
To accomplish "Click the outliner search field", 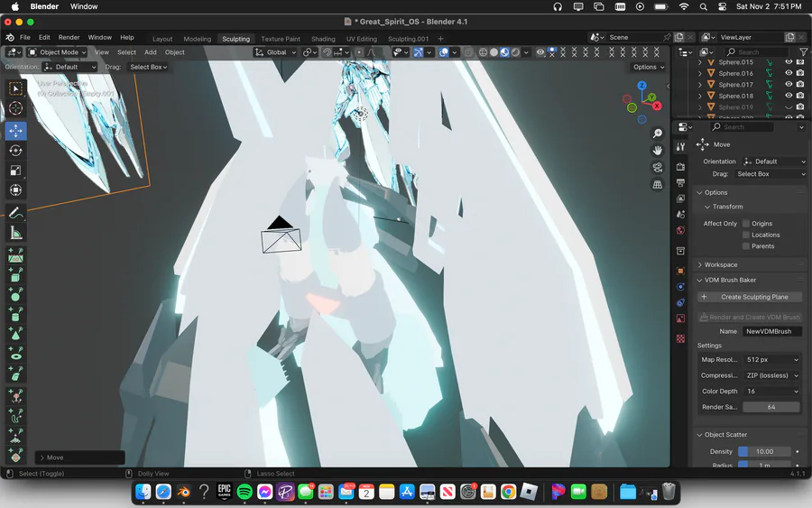I will click(x=756, y=51).
